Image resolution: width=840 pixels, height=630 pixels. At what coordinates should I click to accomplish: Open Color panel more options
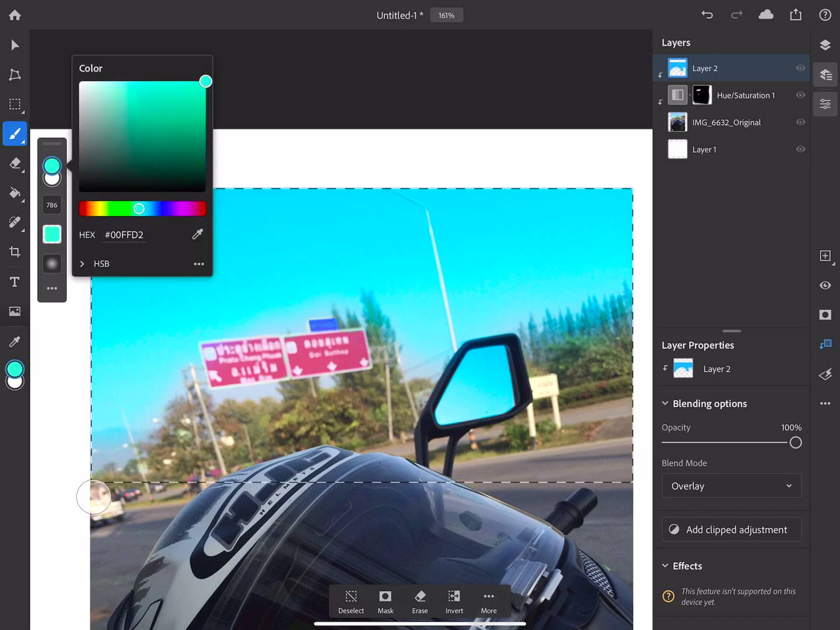[199, 264]
